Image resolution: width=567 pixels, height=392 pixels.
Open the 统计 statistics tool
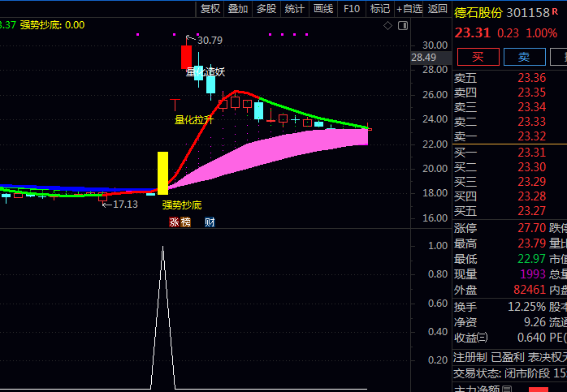pos(294,9)
